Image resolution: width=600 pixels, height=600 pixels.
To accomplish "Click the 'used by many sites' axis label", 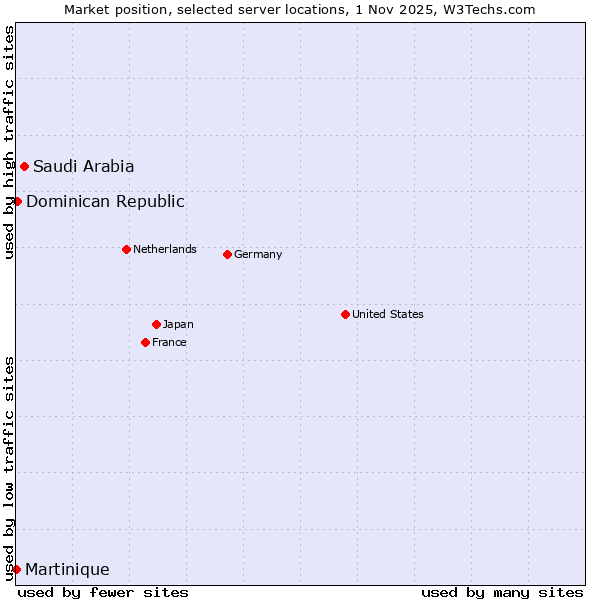I will pyautogui.click(x=502, y=592).
